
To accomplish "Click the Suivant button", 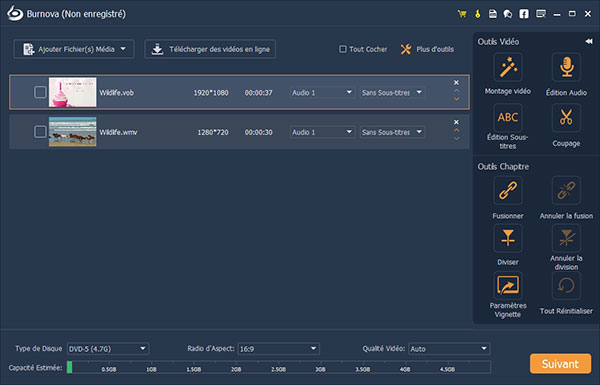I will pos(560,364).
